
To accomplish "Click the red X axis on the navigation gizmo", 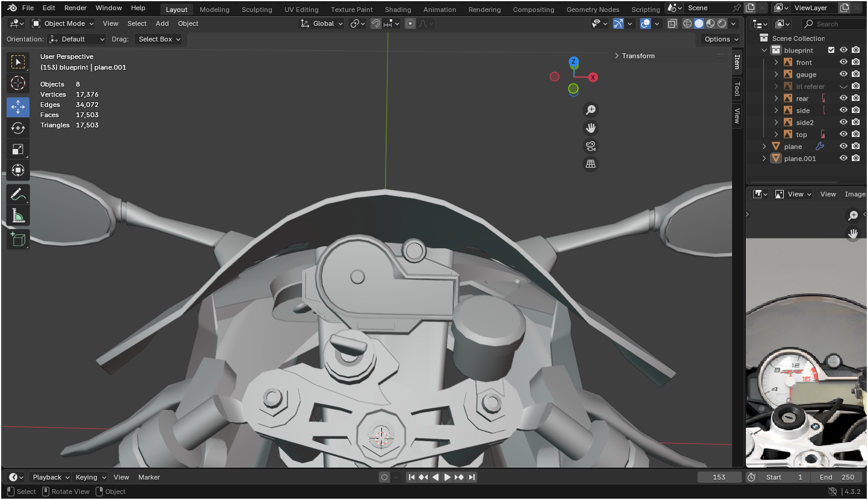I will pos(593,78).
